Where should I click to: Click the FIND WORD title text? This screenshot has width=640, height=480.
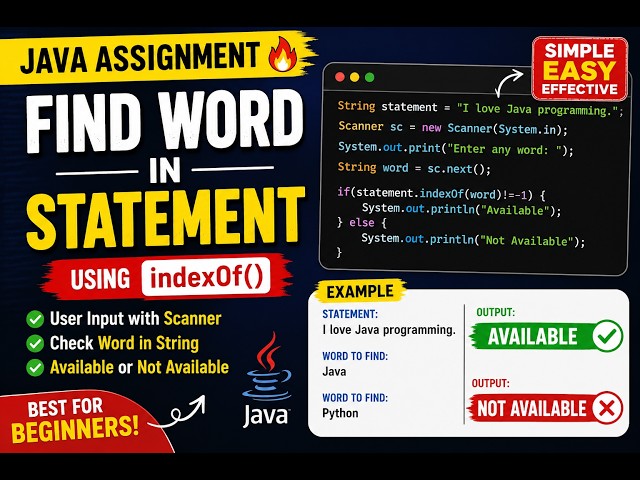pos(165,121)
